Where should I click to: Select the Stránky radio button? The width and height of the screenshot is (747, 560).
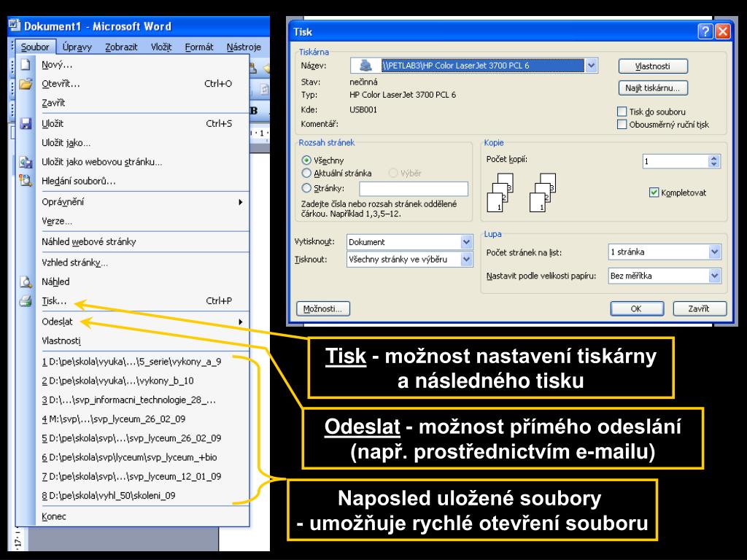[306, 187]
